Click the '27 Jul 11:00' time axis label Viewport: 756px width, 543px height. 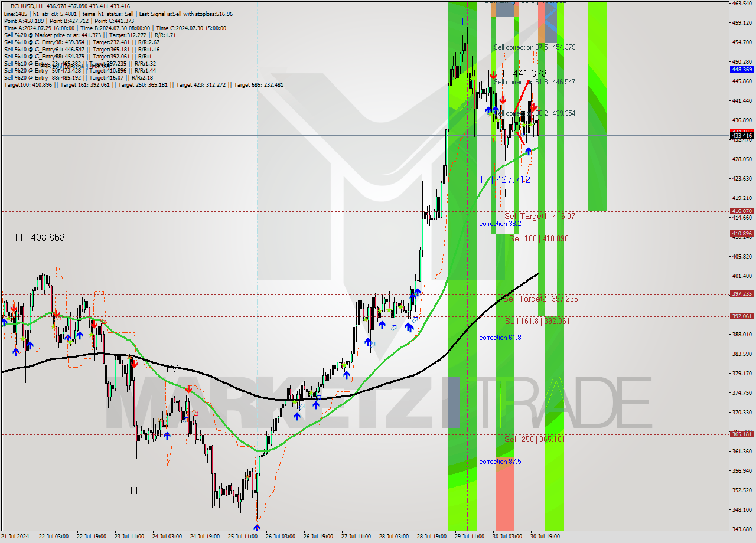pyautogui.click(x=356, y=537)
